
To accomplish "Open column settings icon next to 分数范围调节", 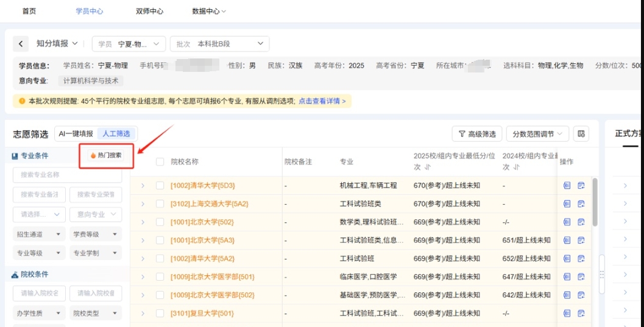I will (581, 134).
